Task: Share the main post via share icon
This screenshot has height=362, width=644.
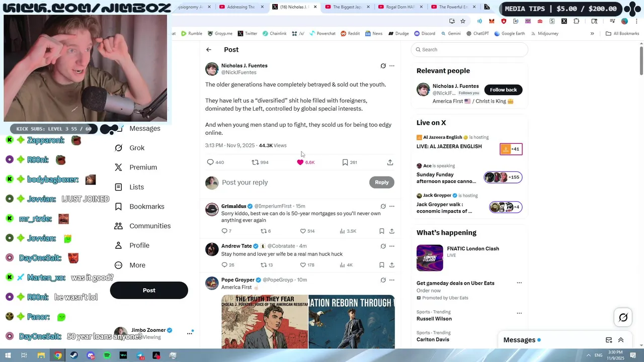Action: [x=390, y=162]
